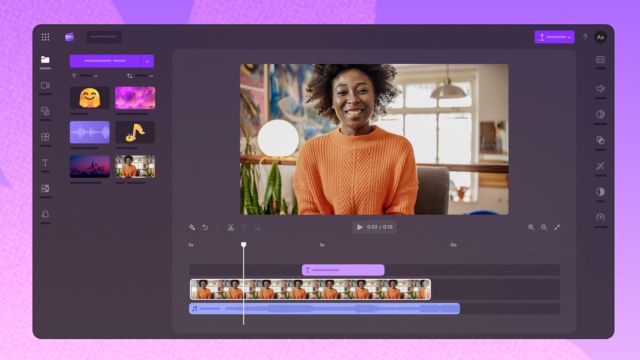Select the music note thumbnail
The image size is (640, 360).
click(x=135, y=132)
